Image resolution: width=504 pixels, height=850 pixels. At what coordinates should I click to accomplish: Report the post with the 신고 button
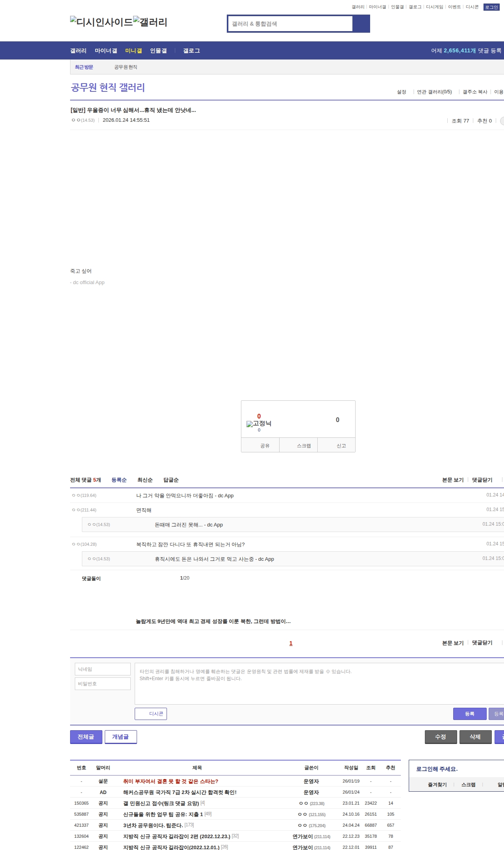[341, 446]
